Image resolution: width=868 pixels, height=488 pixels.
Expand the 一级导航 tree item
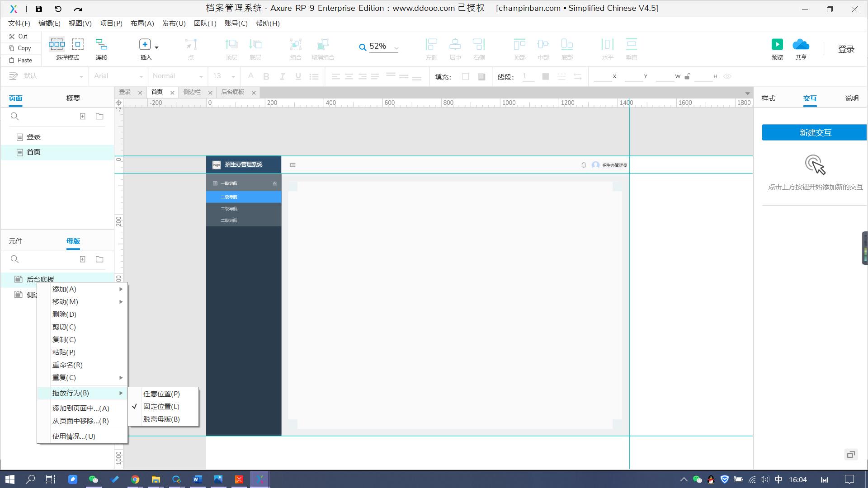pyautogui.click(x=274, y=183)
